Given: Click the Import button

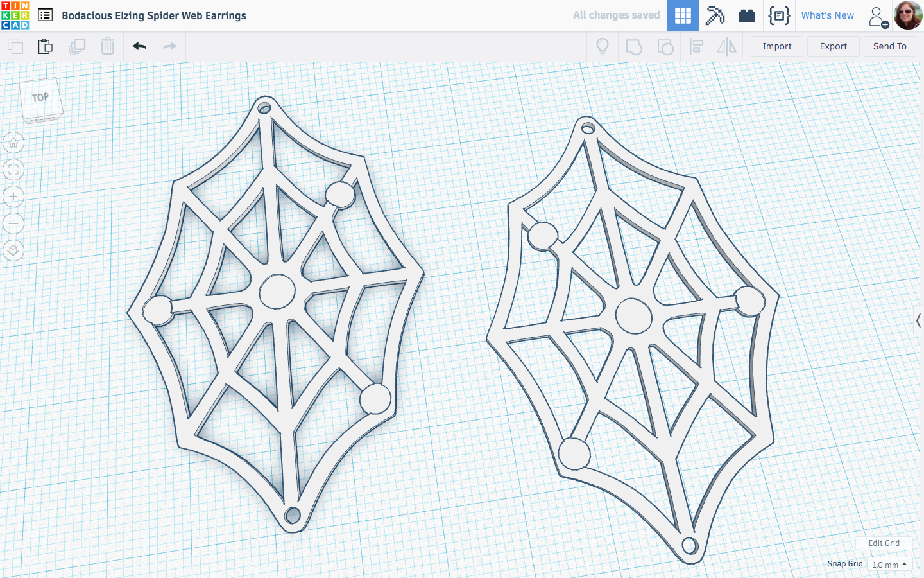Looking at the screenshot, I should (x=777, y=46).
